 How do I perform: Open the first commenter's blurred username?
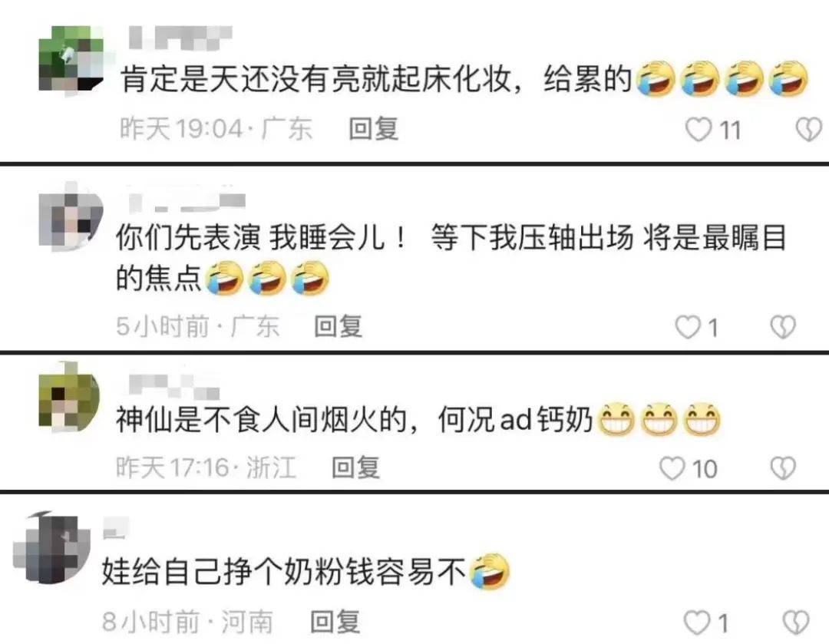180,38
